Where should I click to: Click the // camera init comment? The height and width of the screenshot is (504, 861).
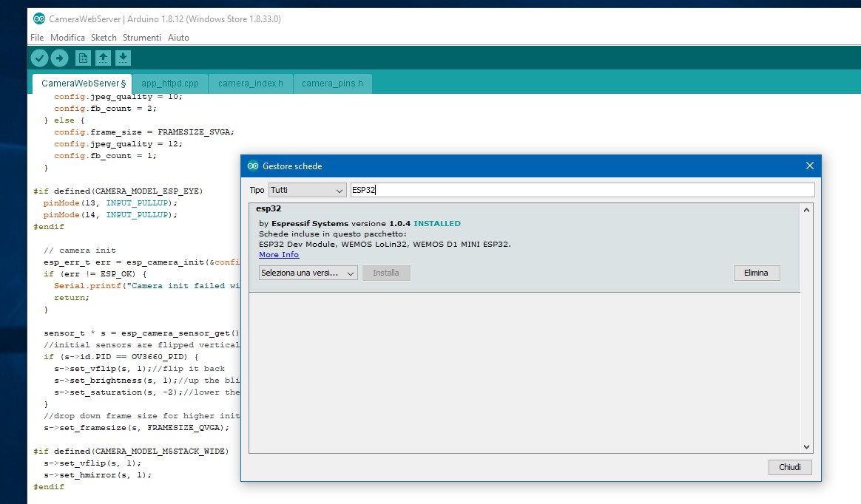[80, 251]
